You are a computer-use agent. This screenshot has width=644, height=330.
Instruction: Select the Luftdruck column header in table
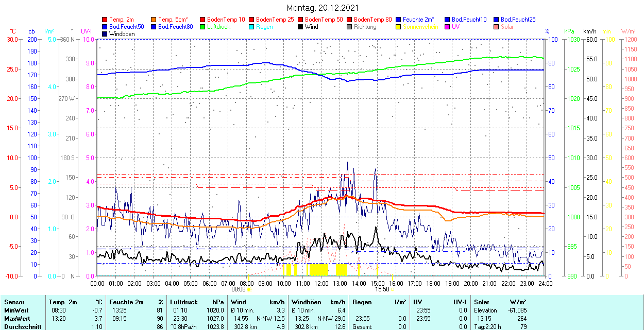[183, 302]
